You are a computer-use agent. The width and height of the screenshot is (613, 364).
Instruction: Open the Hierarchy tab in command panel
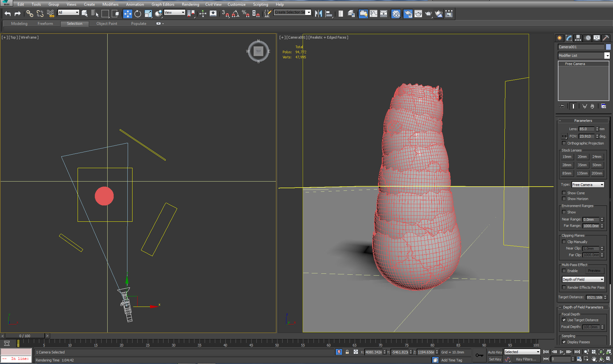pyautogui.click(x=578, y=38)
